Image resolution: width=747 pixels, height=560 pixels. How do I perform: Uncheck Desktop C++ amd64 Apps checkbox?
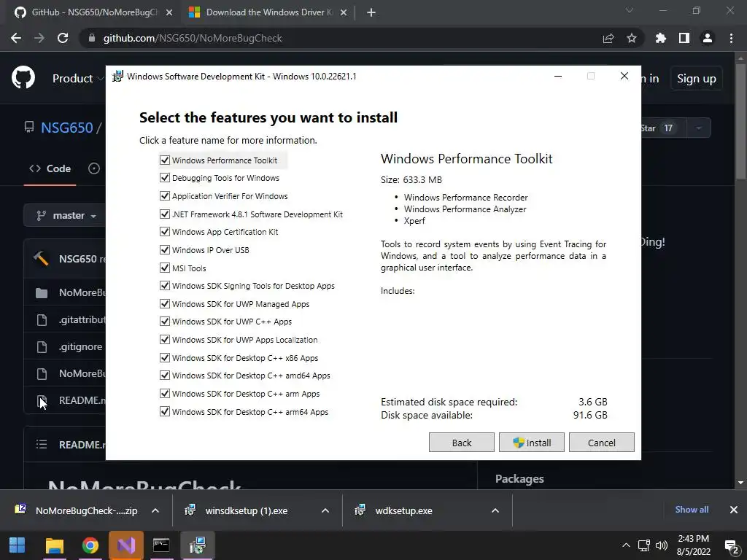point(165,376)
